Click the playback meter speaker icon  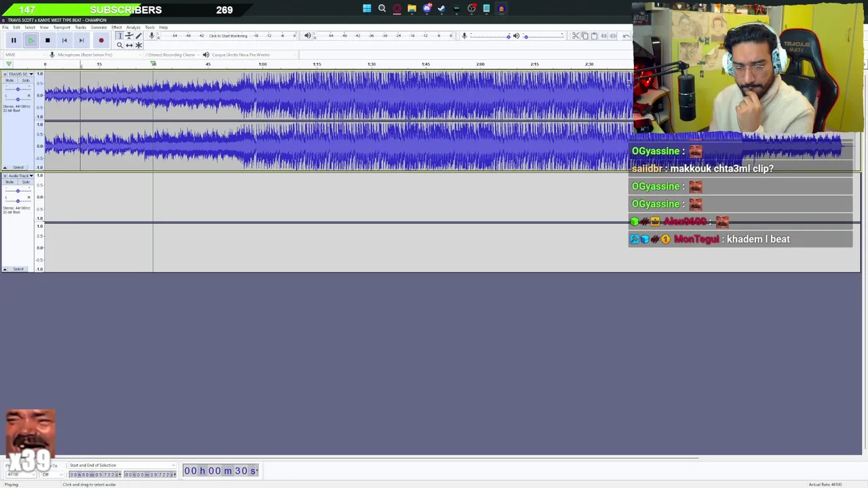coord(308,35)
